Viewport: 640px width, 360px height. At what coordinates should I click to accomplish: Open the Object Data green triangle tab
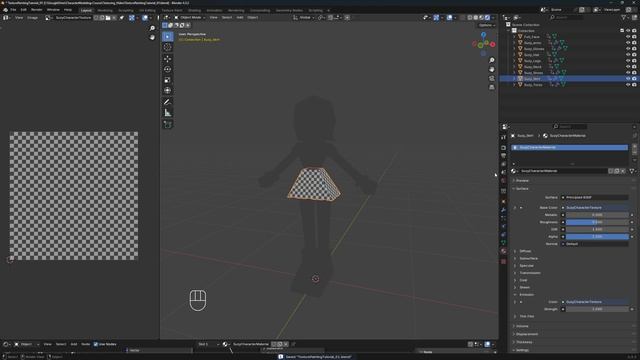(x=503, y=243)
